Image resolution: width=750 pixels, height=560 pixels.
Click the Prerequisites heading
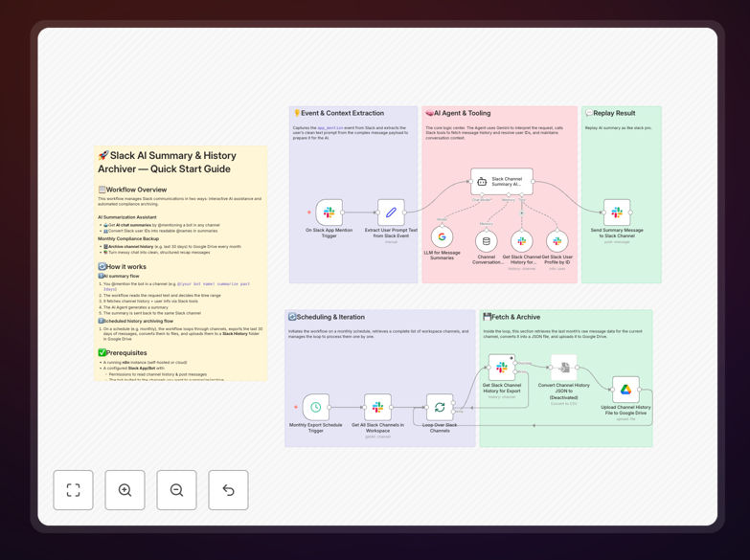tap(123, 353)
